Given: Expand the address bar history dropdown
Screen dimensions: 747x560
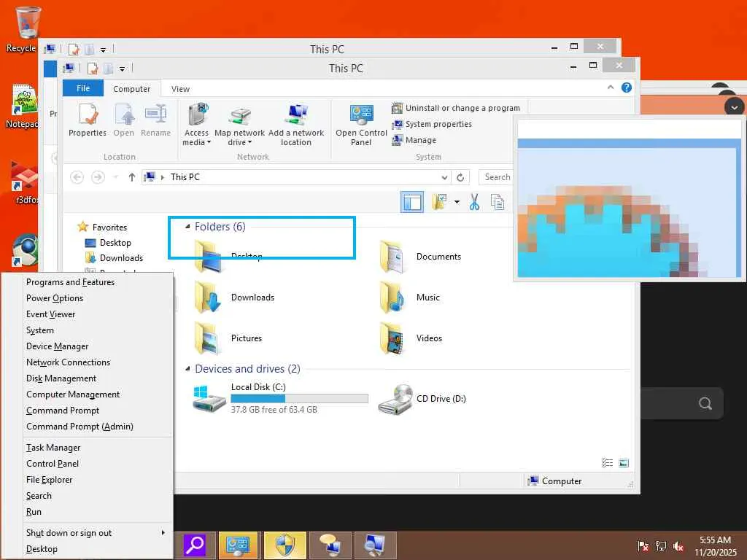Looking at the screenshot, I should point(444,178).
